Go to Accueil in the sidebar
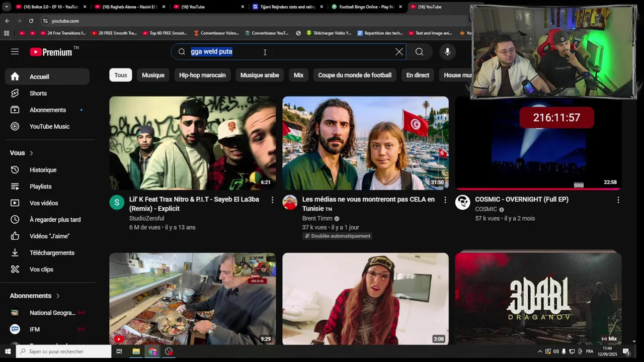 point(47,76)
